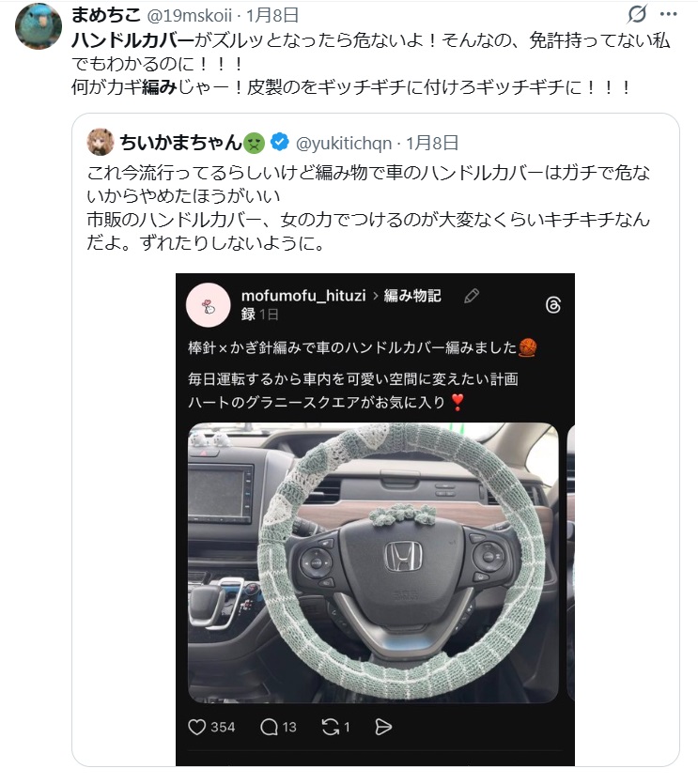Viewport: 698px width, 784px height.
Task: Click the Grok slashed-circle icon
Action: pos(637,14)
